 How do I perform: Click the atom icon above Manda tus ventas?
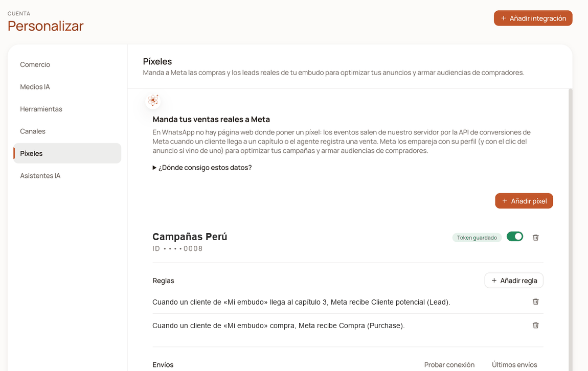[153, 101]
